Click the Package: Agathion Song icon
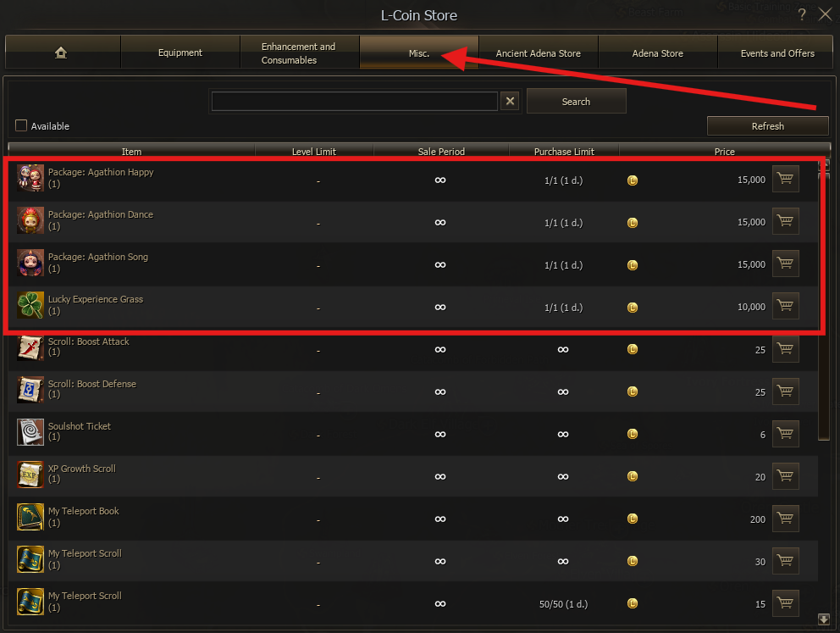 tap(30, 263)
